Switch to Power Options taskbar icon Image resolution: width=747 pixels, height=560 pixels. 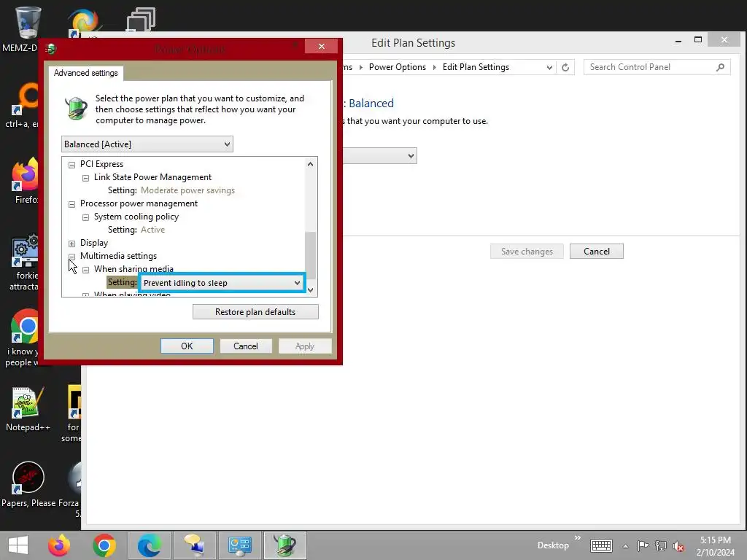click(x=285, y=545)
